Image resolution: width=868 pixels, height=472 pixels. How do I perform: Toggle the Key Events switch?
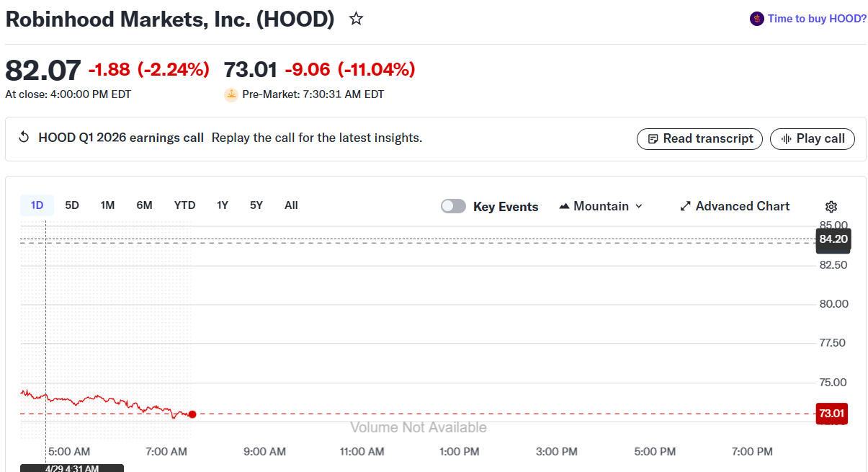point(453,207)
